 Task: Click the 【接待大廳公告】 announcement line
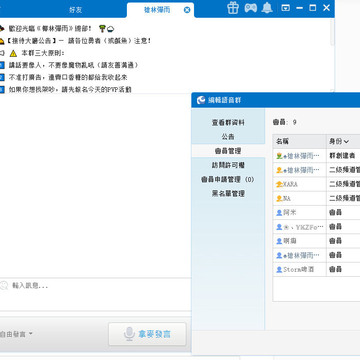click(x=78, y=41)
